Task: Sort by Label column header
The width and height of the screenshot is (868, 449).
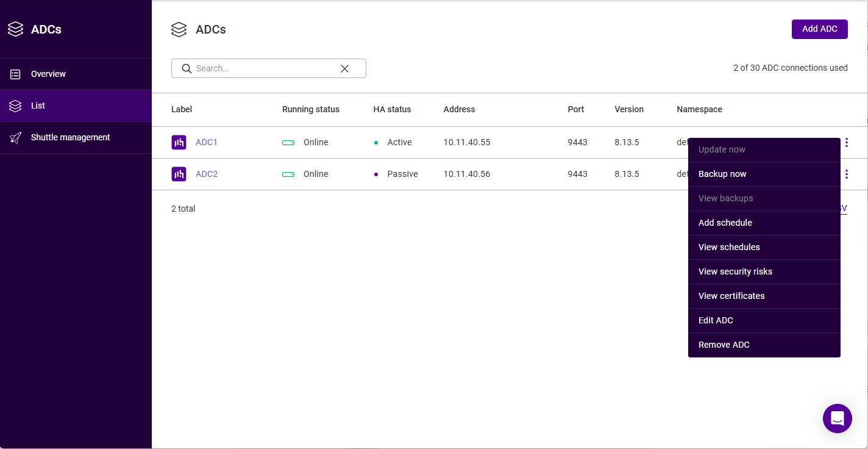Action: [x=182, y=109]
